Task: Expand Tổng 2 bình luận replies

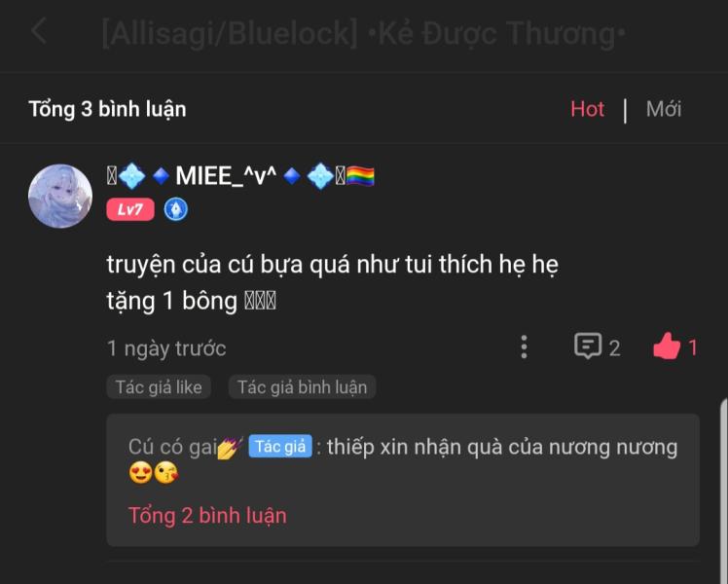Action: [x=207, y=516]
